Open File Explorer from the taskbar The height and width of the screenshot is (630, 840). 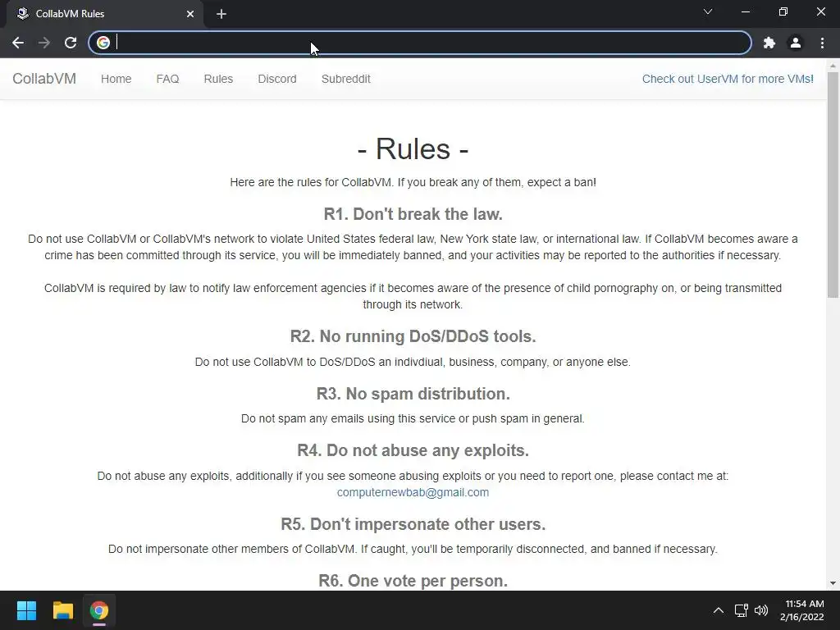(62, 610)
